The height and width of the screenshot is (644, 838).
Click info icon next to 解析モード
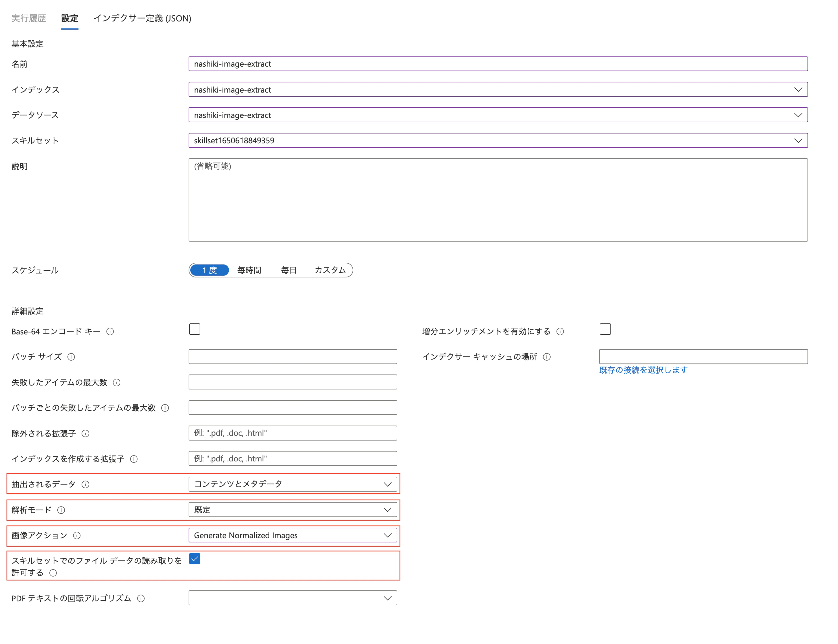(61, 510)
